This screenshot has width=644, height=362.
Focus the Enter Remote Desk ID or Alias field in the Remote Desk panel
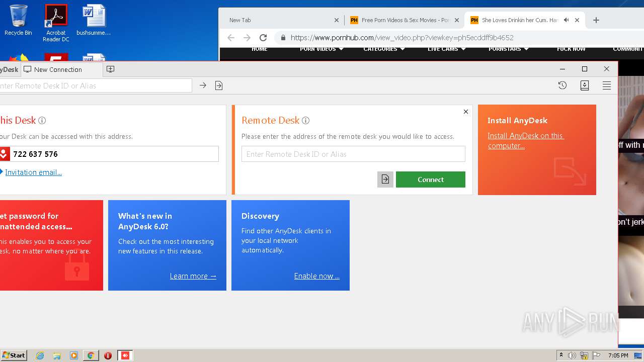(x=353, y=154)
